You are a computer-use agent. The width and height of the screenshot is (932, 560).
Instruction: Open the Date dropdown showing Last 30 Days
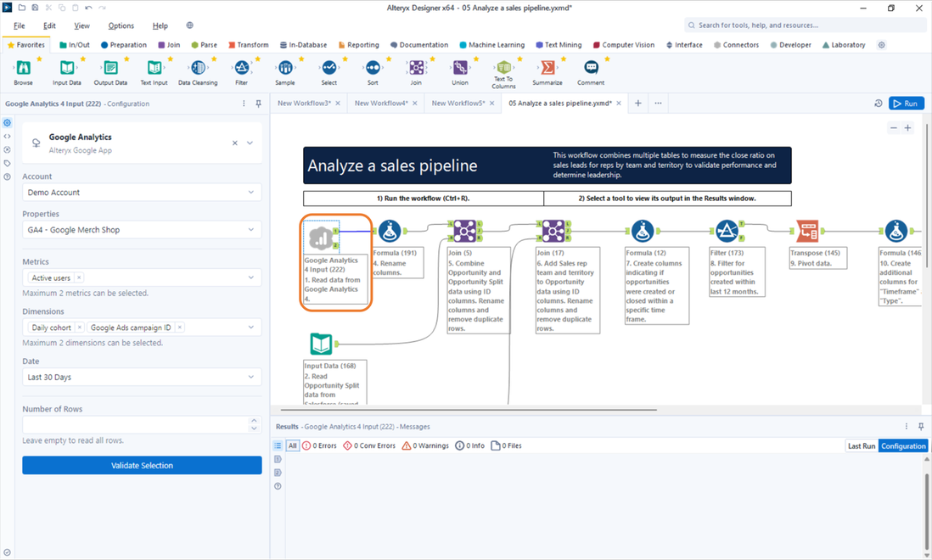pos(142,377)
